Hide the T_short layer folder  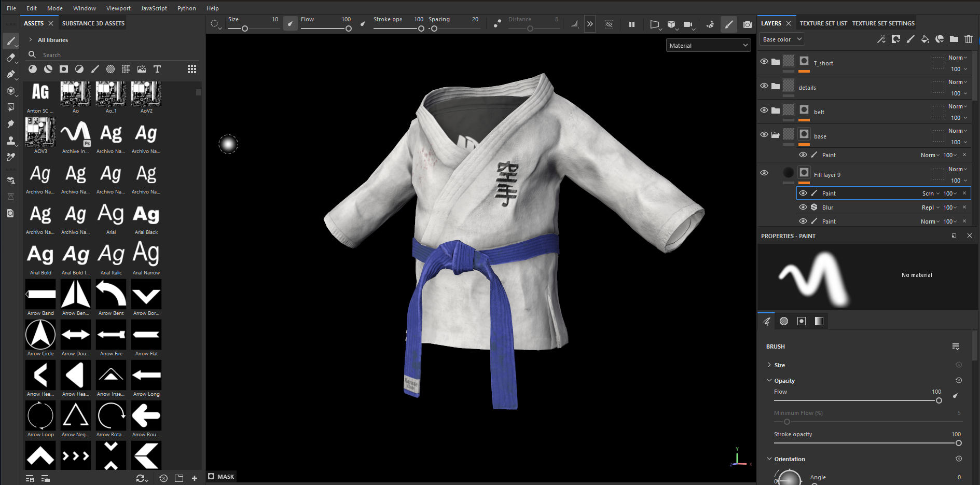[764, 61]
